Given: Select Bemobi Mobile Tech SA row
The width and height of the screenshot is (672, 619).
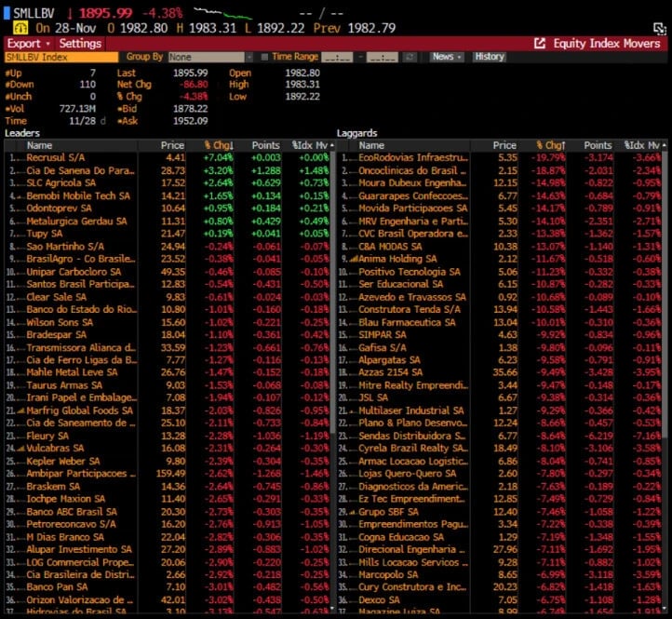Looking at the screenshot, I should [x=168, y=195].
